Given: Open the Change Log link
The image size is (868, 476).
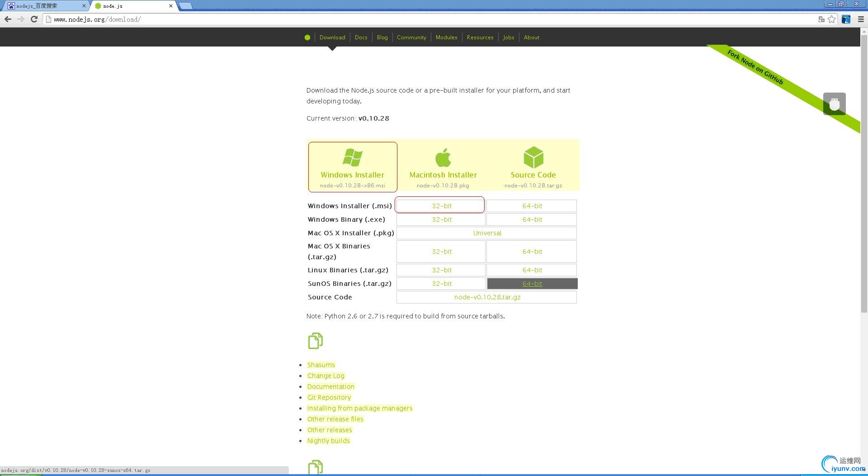Looking at the screenshot, I should [x=325, y=376].
